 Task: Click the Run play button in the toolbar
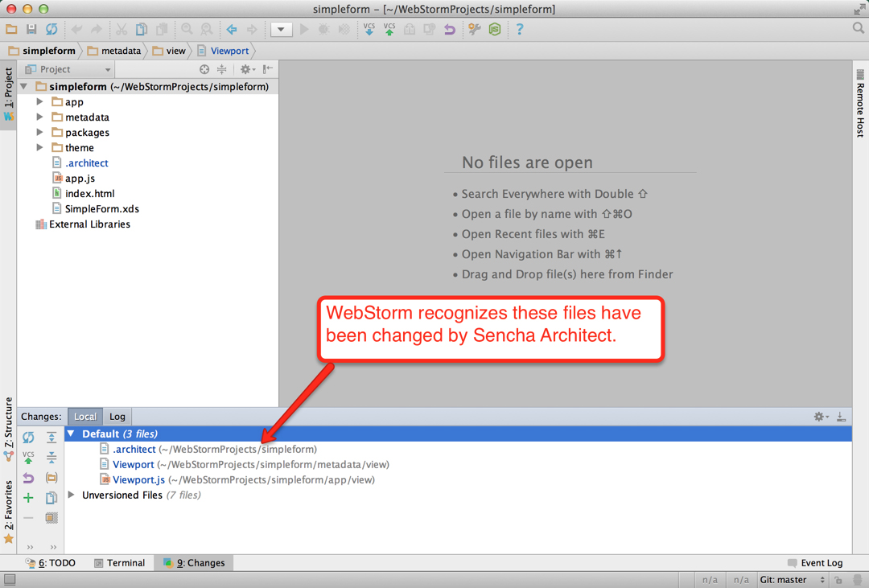304,30
